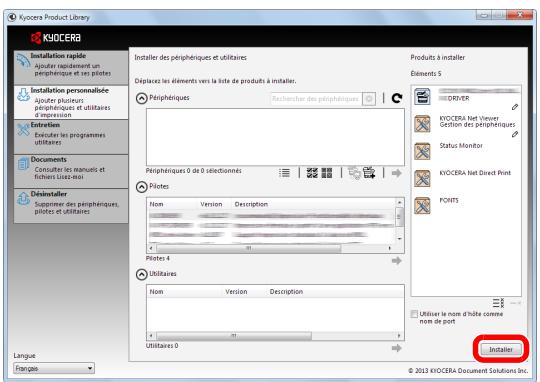Select the FONTS entry text
The height and width of the screenshot is (382, 540).
coord(449,200)
